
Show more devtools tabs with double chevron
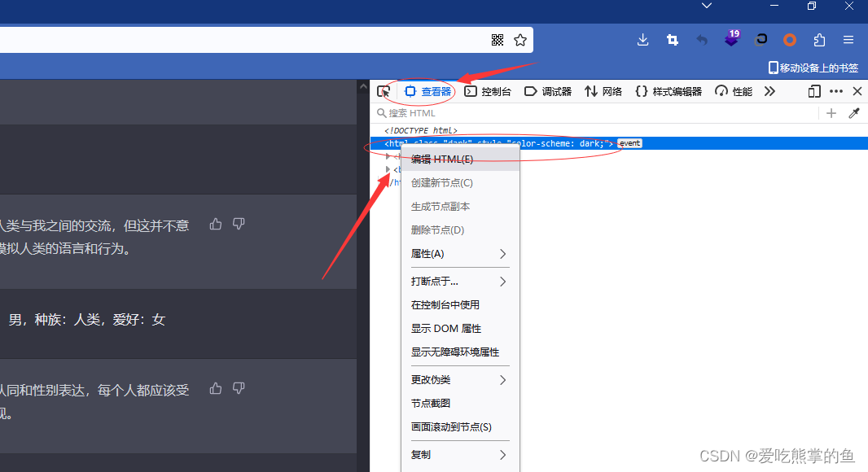click(769, 91)
